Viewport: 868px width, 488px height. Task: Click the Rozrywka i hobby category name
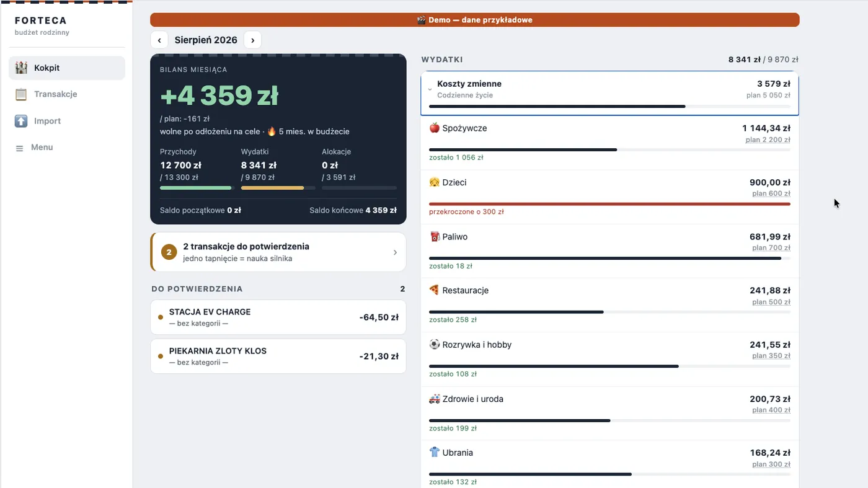click(x=477, y=345)
